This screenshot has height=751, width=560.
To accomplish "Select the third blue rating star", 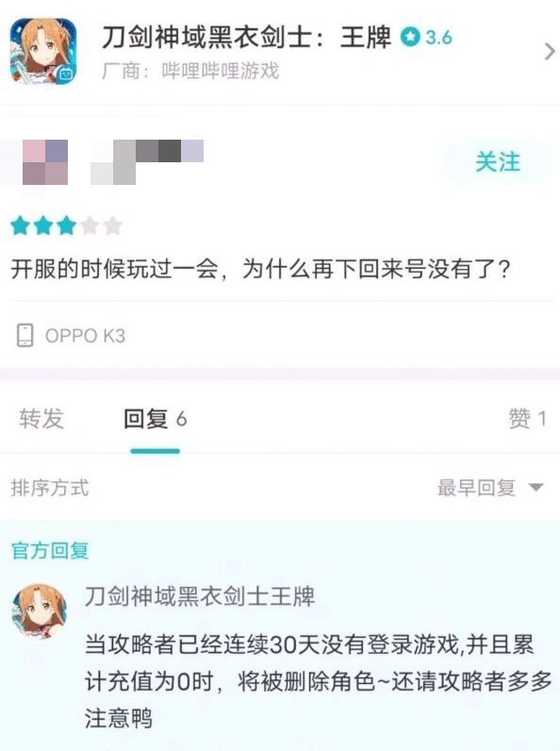I will [x=66, y=225].
